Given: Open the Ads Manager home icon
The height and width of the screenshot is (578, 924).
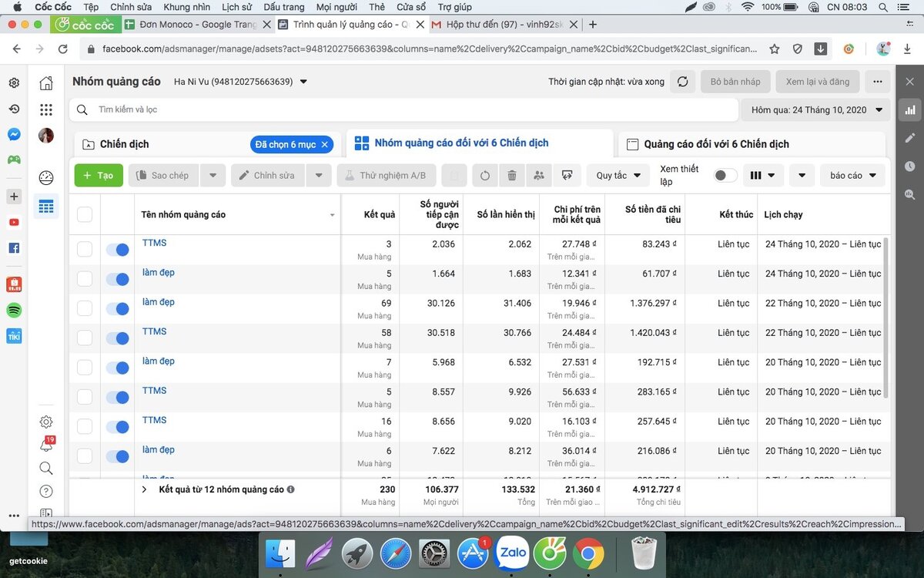Looking at the screenshot, I should (x=46, y=83).
